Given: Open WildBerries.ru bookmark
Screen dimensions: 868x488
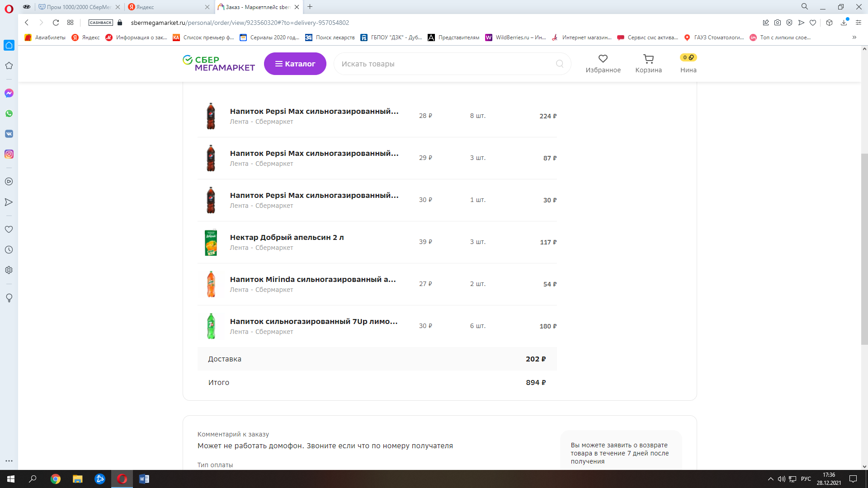Looking at the screenshot, I should click(x=516, y=38).
